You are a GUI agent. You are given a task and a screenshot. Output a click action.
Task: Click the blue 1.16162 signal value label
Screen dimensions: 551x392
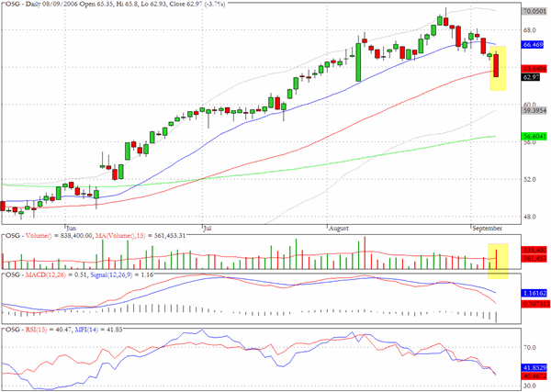coord(534,293)
